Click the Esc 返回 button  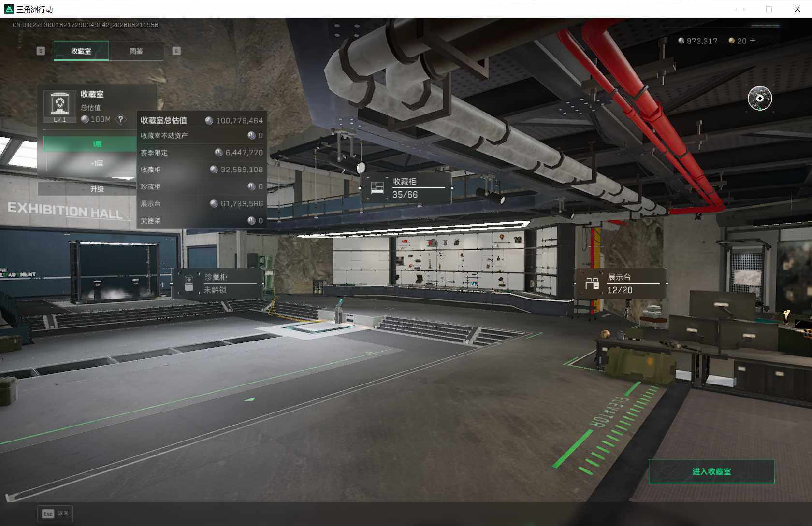pyautogui.click(x=55, y=513)
